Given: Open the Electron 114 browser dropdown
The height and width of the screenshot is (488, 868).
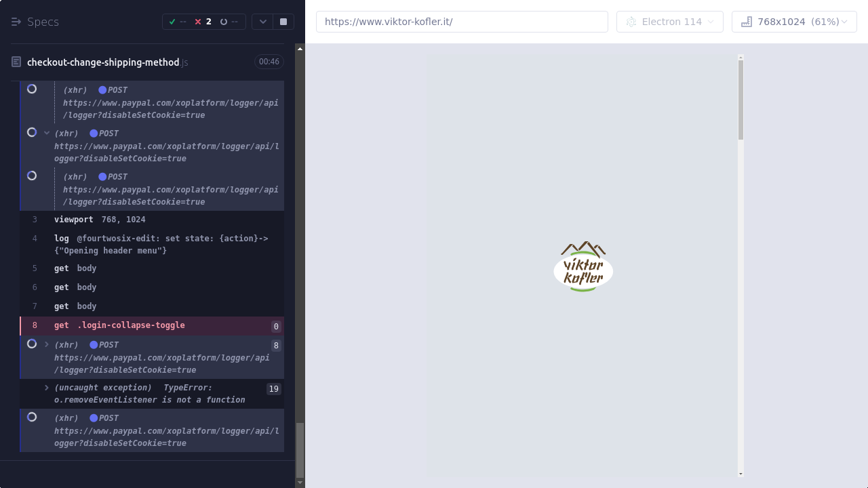Looking at the screenshot, I should 670,22.
